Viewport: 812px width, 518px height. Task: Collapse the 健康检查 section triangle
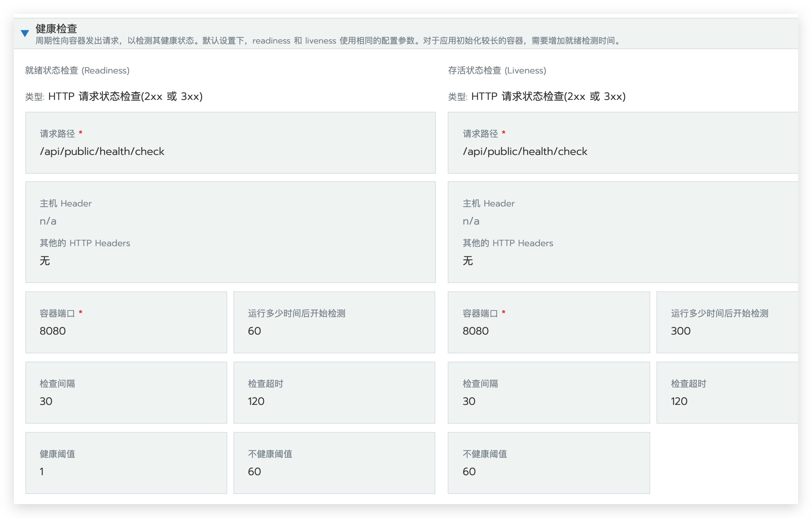coord(25,33)
